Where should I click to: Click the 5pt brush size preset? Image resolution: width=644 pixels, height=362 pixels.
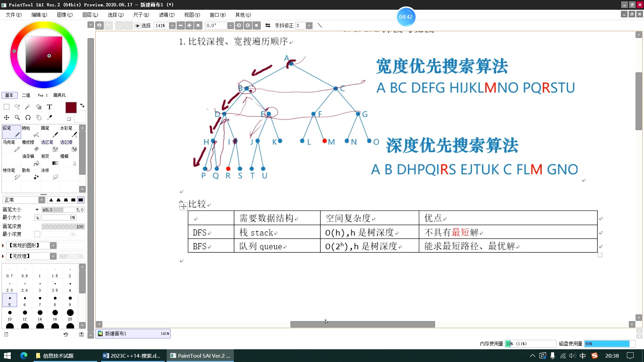[x=10, y=301]
